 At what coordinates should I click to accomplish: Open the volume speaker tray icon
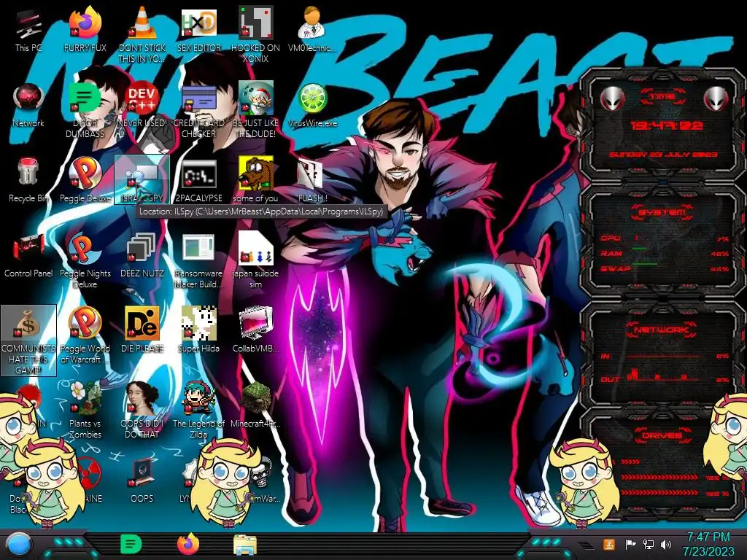666,544
